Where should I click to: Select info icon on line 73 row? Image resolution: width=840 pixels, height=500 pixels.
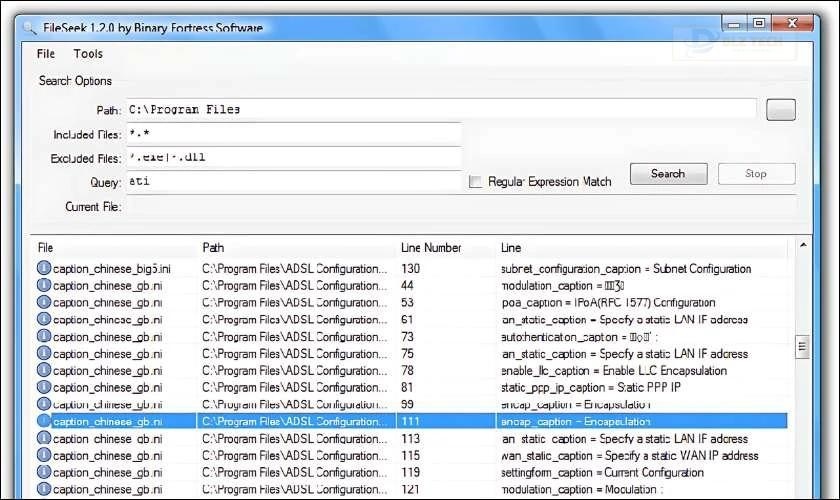click(43, 336)
